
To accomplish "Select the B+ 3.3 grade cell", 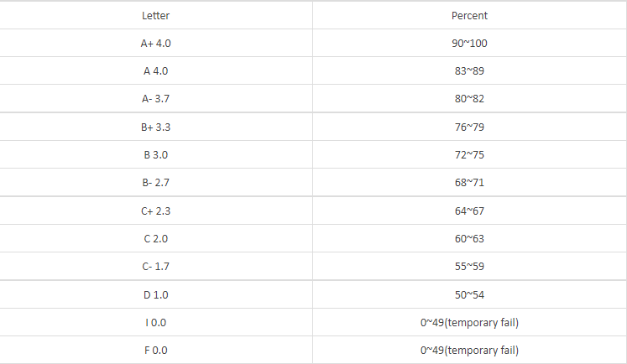I will (x=156, y=127).
